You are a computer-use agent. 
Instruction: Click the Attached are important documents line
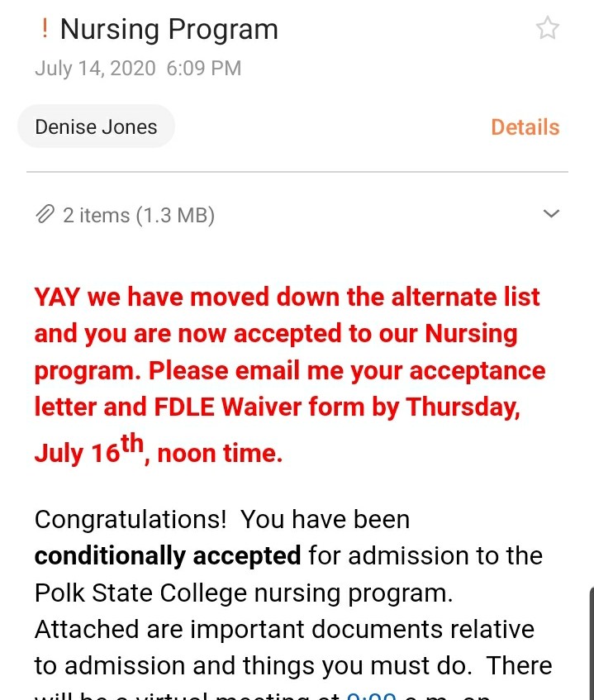coord(284,630)
